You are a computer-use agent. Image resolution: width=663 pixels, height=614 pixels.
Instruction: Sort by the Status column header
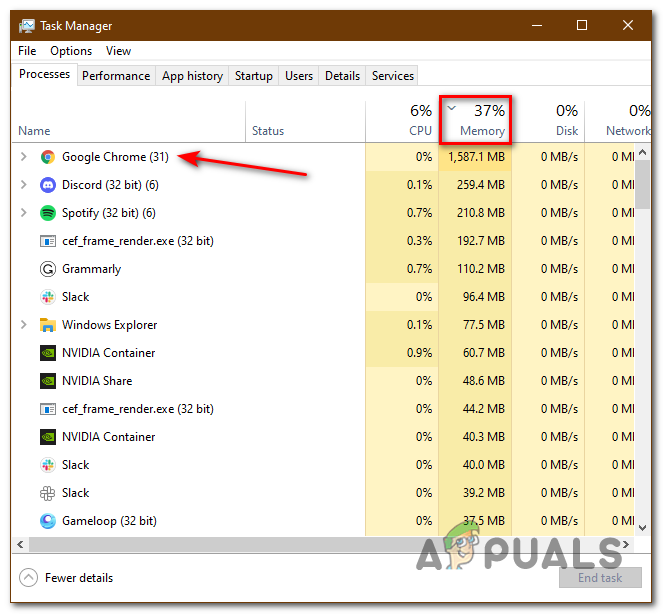pyautogui.click(x=305, y=120)
